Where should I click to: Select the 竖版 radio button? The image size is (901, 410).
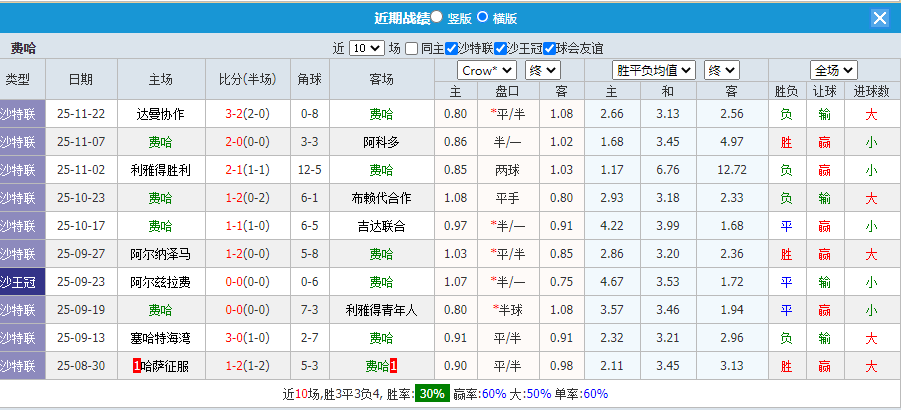click(x=437, y=17)
